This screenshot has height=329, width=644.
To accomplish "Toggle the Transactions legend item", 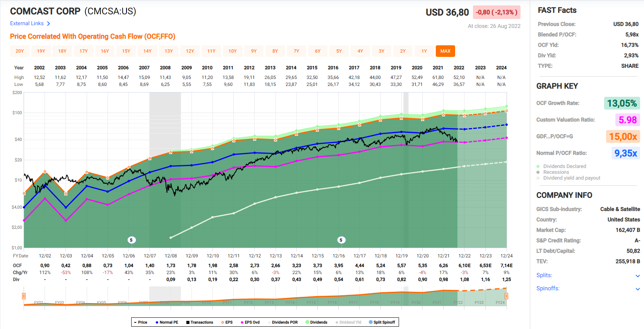I will point(199,322).
